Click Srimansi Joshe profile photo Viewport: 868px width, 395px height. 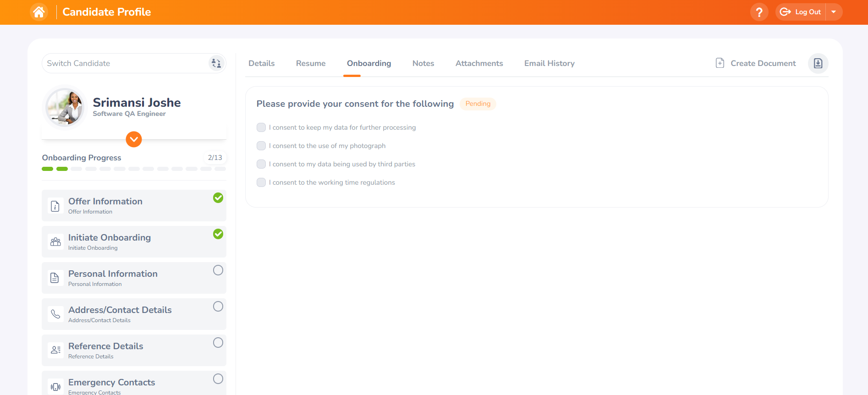click(66, 108)
